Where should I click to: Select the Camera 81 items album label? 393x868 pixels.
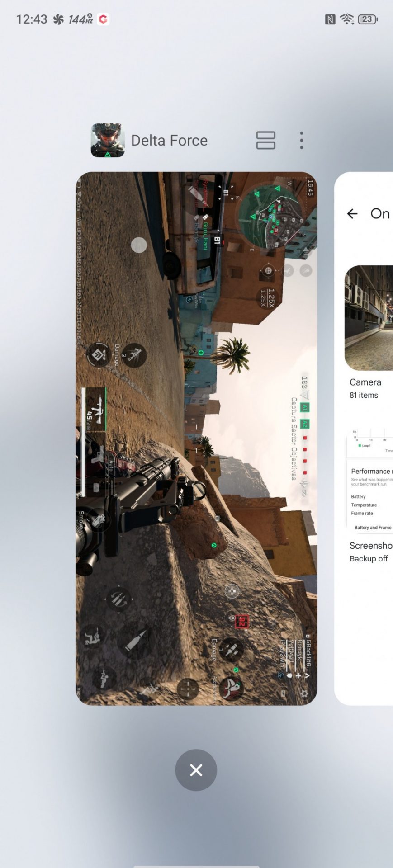pyautogui.click(x=365, y=388)
